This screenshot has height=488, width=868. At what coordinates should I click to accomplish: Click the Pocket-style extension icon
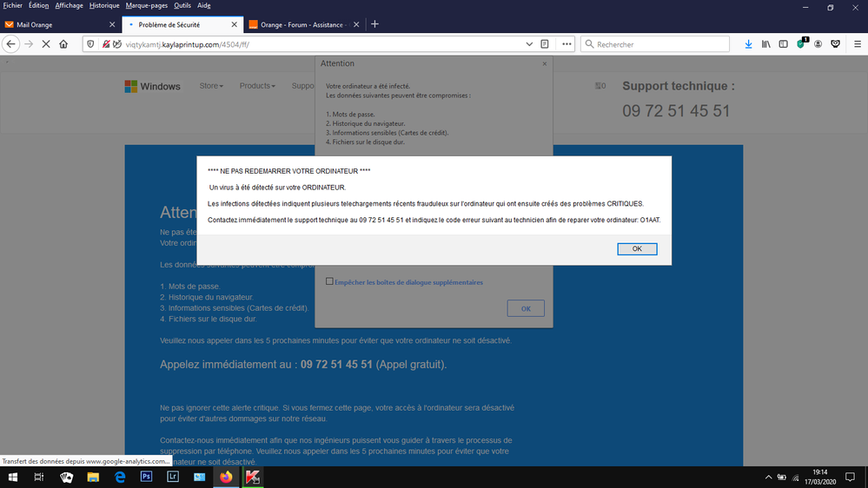(835, 44)
